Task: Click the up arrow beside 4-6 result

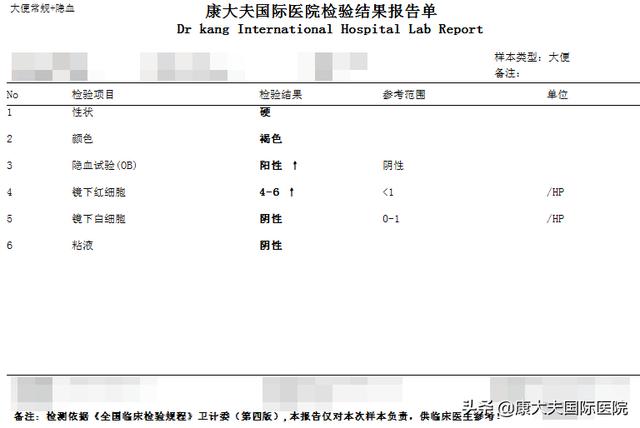Action: point(292,192)
